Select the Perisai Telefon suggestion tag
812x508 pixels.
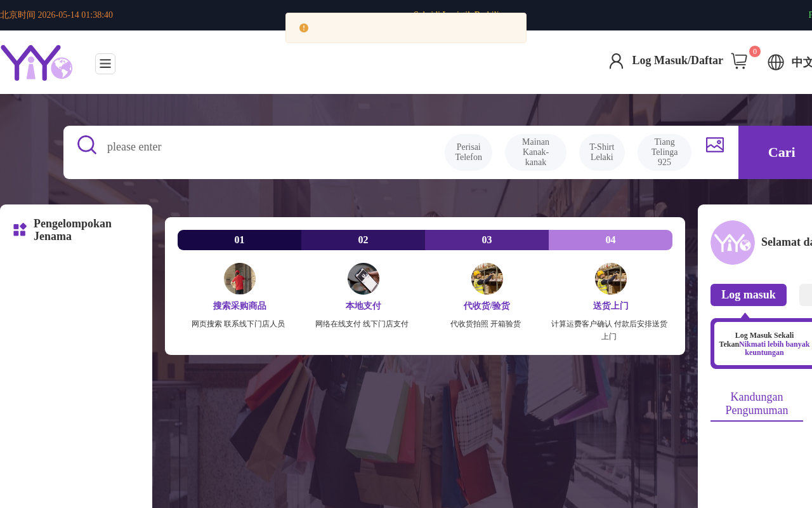468,152
